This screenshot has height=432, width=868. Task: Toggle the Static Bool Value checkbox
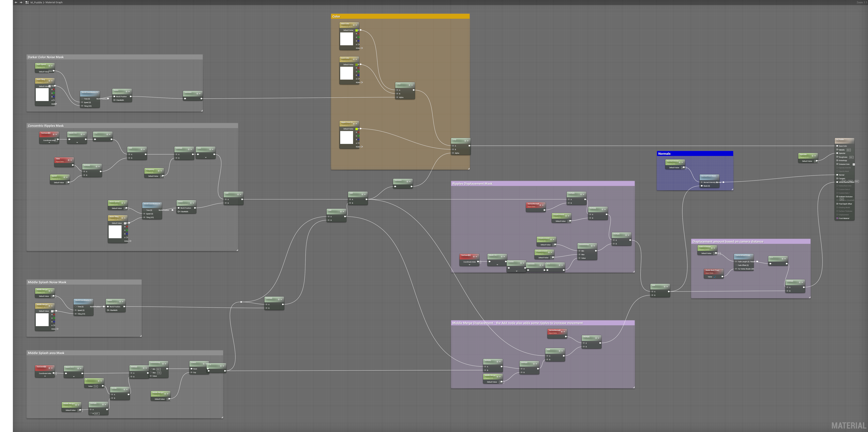click(715, 277)
